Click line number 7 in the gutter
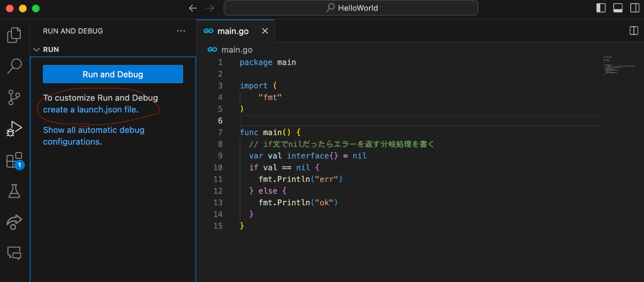 (220, 132)
